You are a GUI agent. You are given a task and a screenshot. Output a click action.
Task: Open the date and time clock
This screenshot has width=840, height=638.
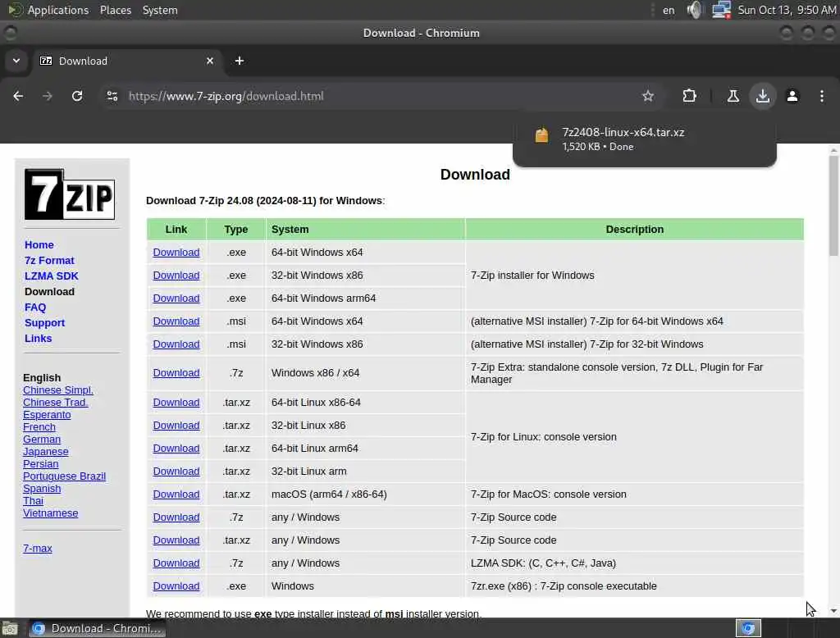pyautogui.click(x=787, y=10)
